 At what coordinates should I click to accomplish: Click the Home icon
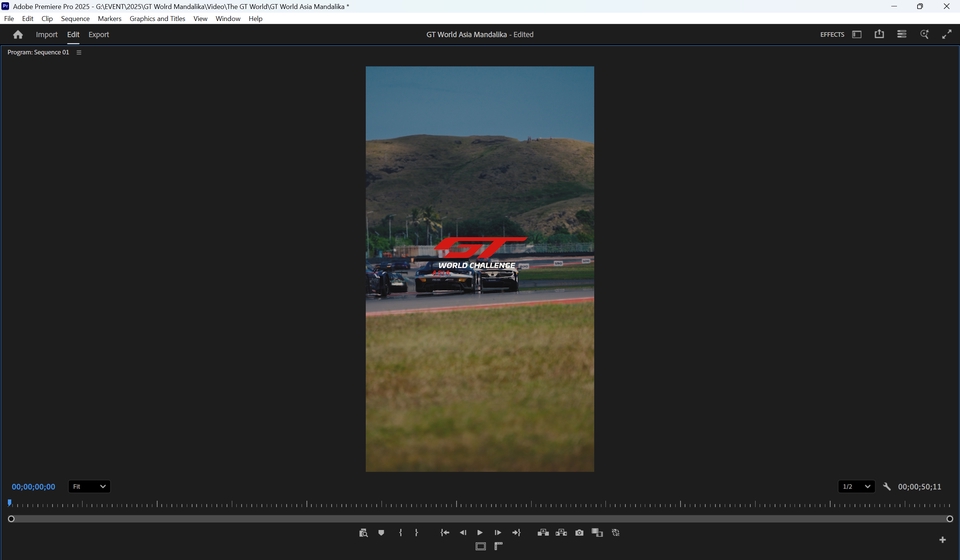click(17, 35)
